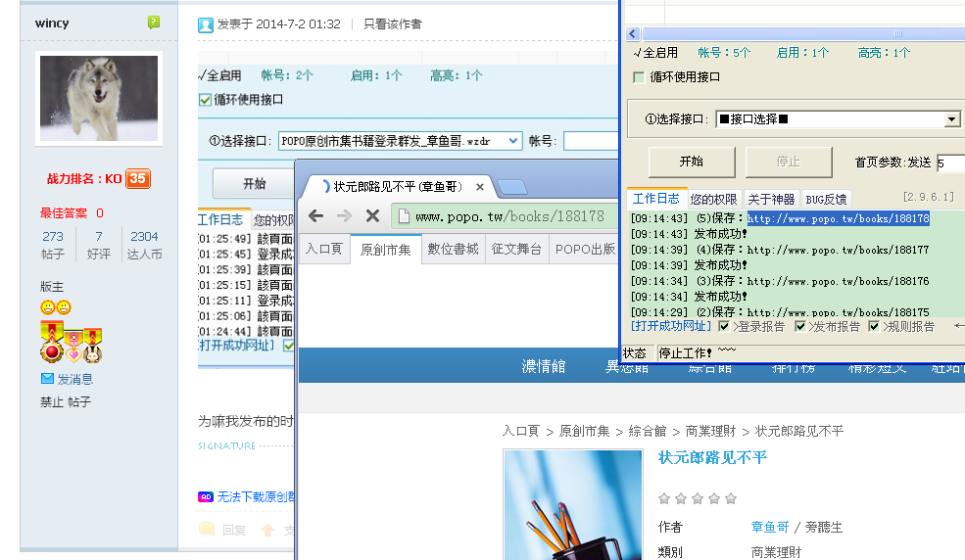
Task: Expand the ■接口选择■ dropdown
Action: tap(952, 118)
